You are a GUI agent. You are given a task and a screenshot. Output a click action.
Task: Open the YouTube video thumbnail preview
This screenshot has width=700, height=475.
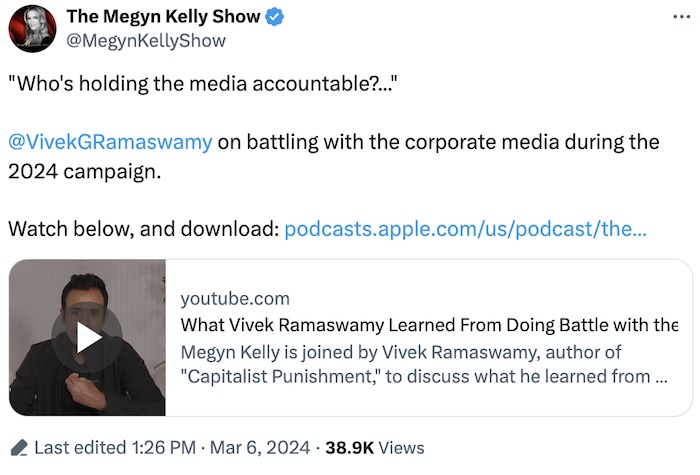pyautogui.click(x=88, y=338)
